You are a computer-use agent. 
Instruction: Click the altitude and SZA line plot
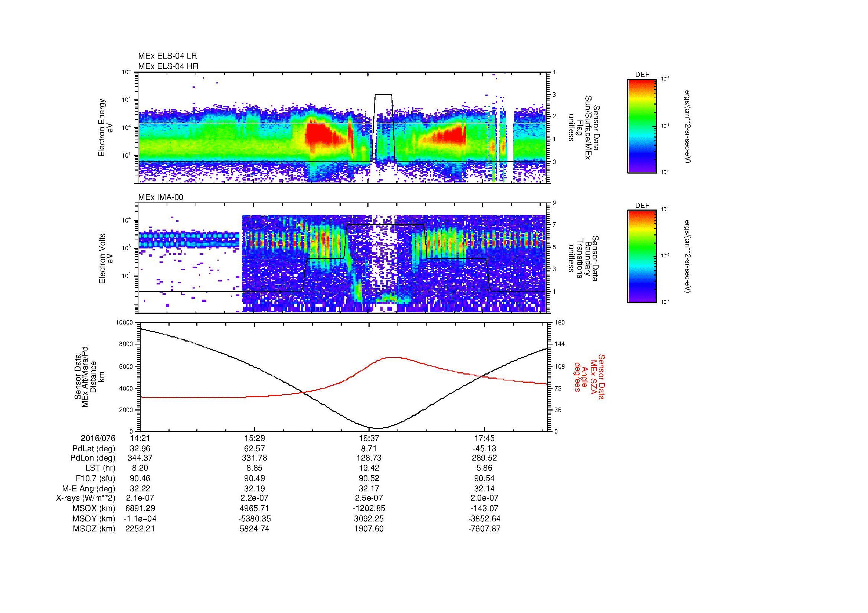coord(344,377)
